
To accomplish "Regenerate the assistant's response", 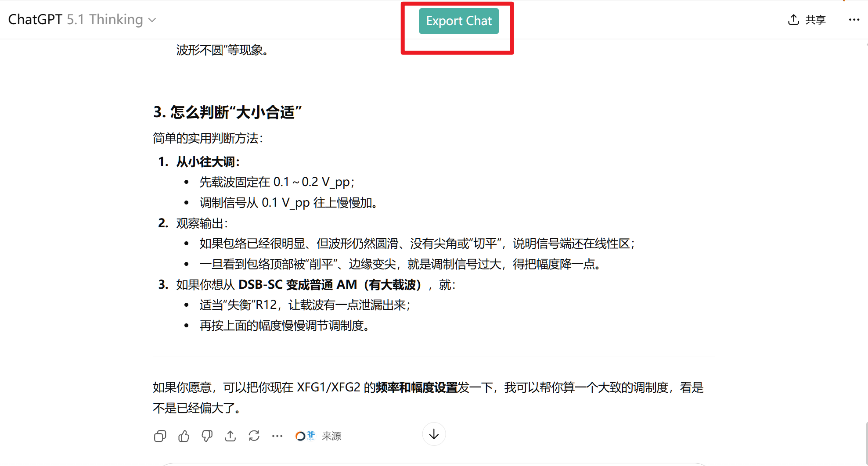I will [254, 436].
